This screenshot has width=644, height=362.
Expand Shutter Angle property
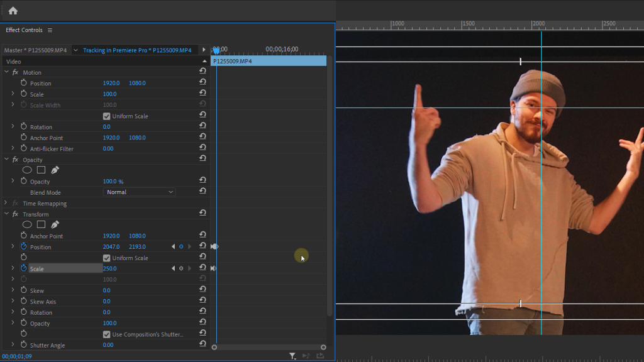click(x=13, y=345)
